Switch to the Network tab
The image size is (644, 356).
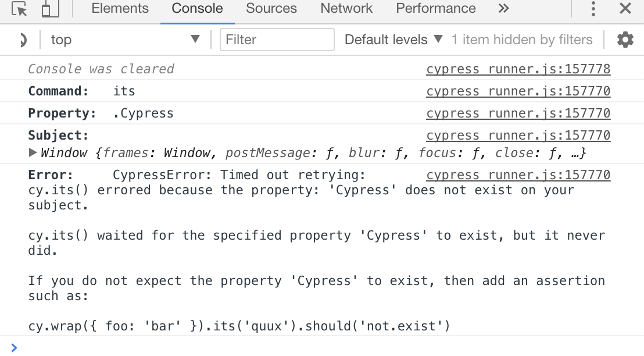pyautogui.click(x=346, y=9)
